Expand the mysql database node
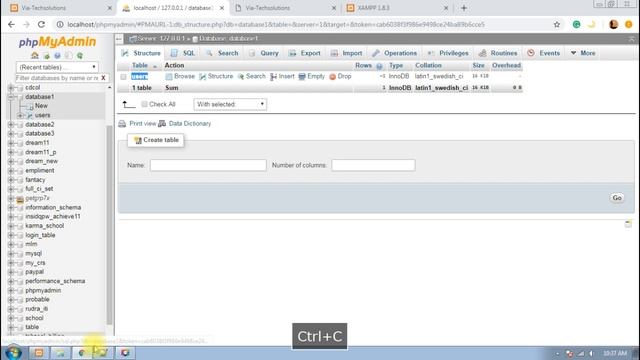This screenshot has height=360, width=640. pos(11,253)
